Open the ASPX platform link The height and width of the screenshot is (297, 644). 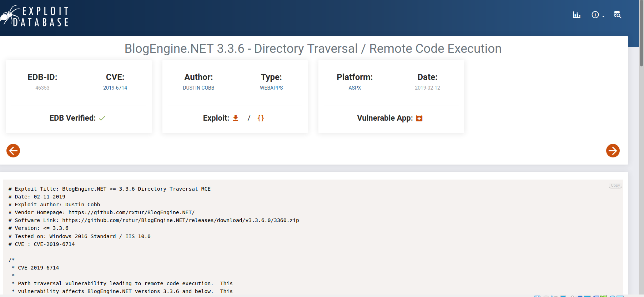pyautogui.click(x=355, y=88)
